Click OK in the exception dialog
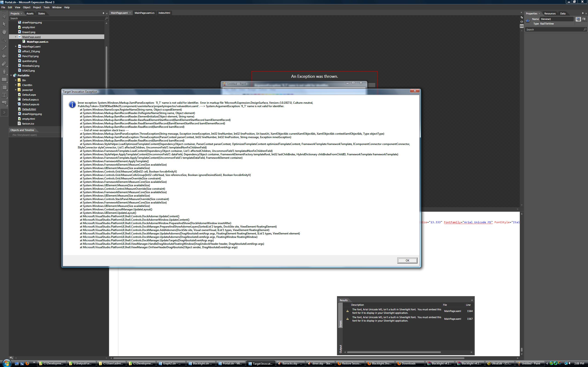 407,260
